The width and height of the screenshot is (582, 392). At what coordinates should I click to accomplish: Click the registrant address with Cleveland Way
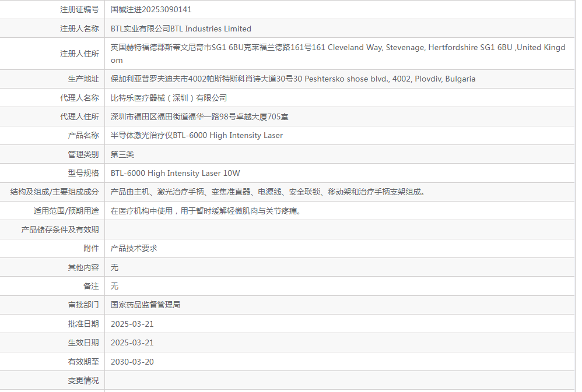coord(338,54)
